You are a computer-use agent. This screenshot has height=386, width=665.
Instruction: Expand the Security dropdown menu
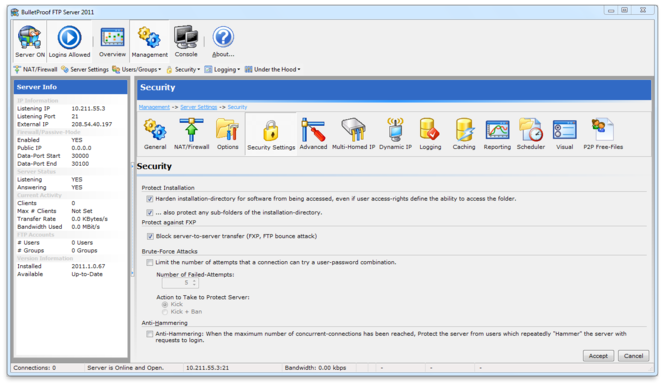[183, 70]
